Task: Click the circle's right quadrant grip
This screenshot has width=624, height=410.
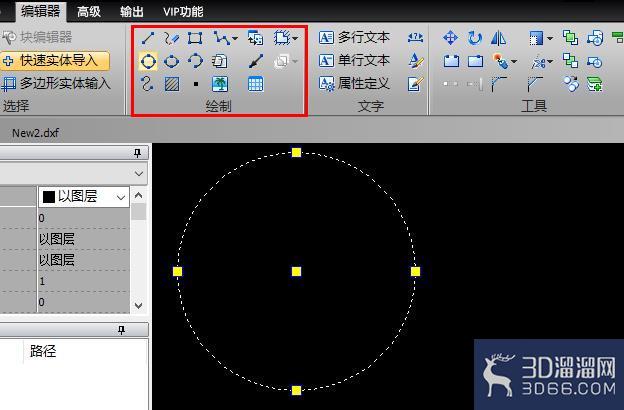Action: 415,271
